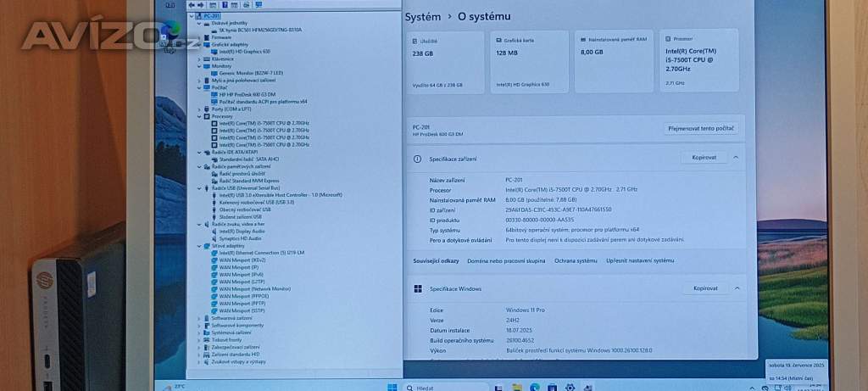The image size is (868, 391).
Task: Expand the Softwarová zařízení category
Action: pyautogui.click(x=199, y=318)
